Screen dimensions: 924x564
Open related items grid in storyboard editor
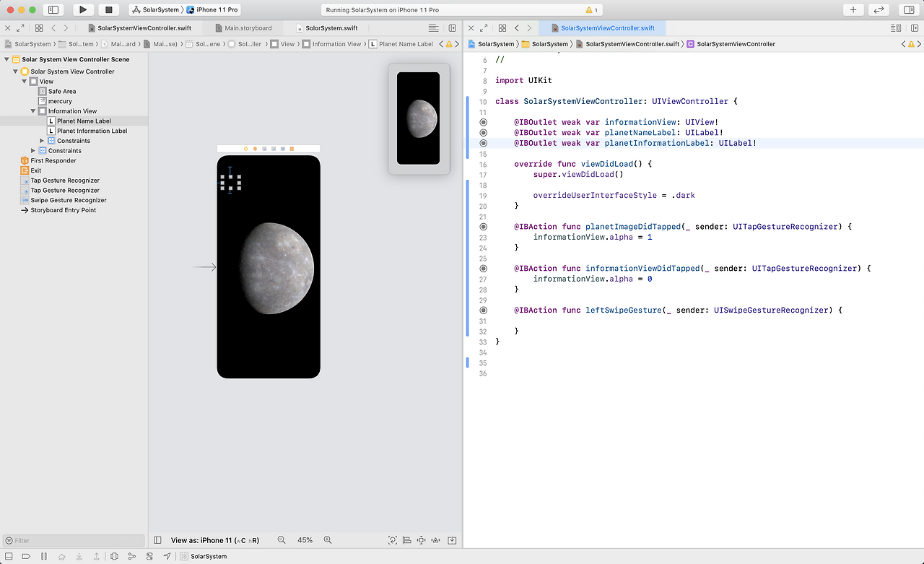click(39, 28)
